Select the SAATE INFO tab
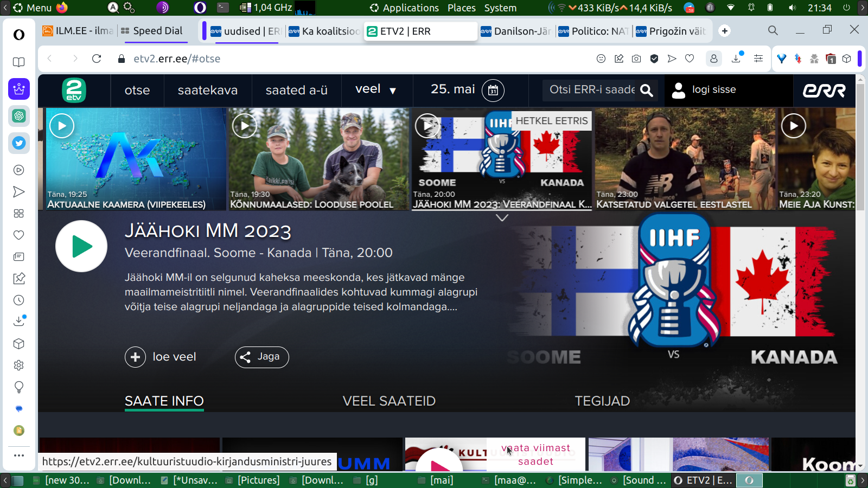 (164, 401)
